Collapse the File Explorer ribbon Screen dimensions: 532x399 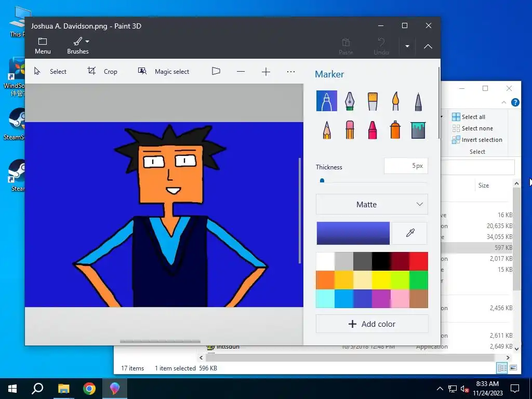(x=504, y=102)
